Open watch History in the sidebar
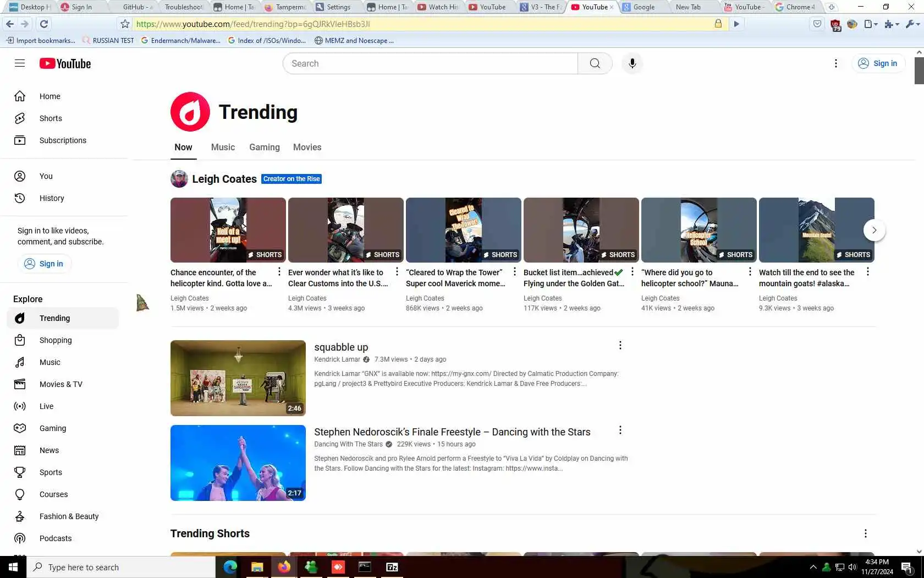The image size is (924, 578). pyautogui.click(x=64, y=198)
